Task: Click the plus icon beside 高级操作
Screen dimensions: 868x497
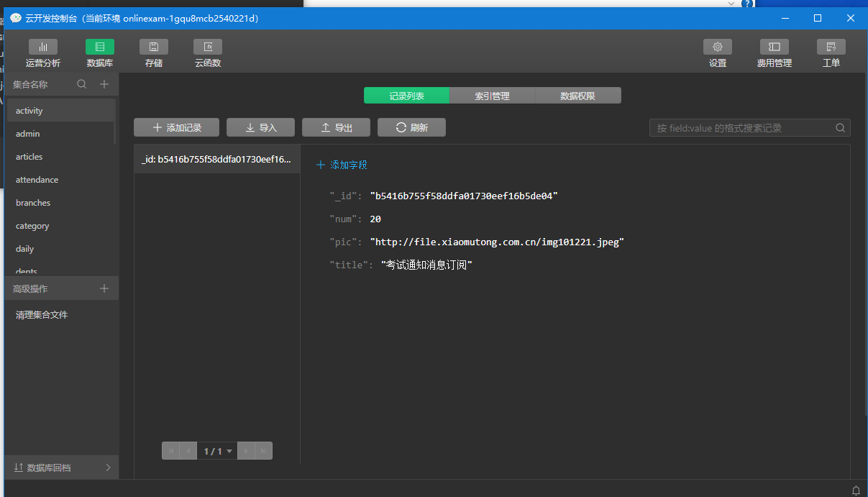Action: (x=104, y=288)
